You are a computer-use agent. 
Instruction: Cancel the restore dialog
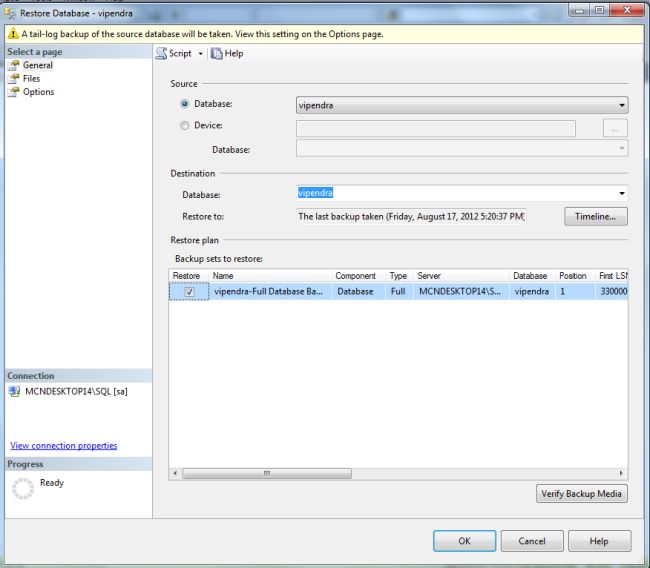532,541
